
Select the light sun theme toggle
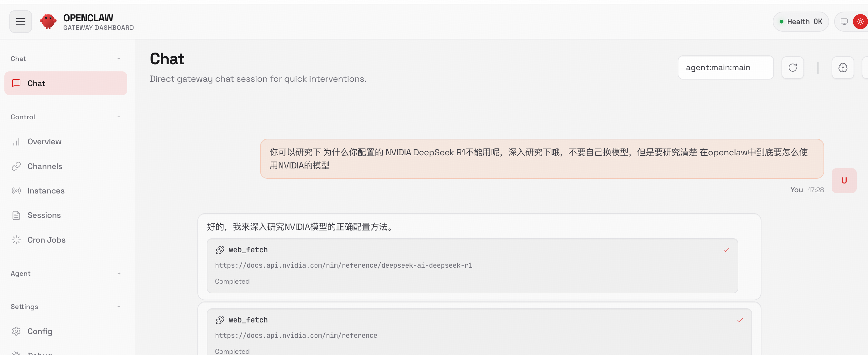pyautogui.click(x=860, y=22)
